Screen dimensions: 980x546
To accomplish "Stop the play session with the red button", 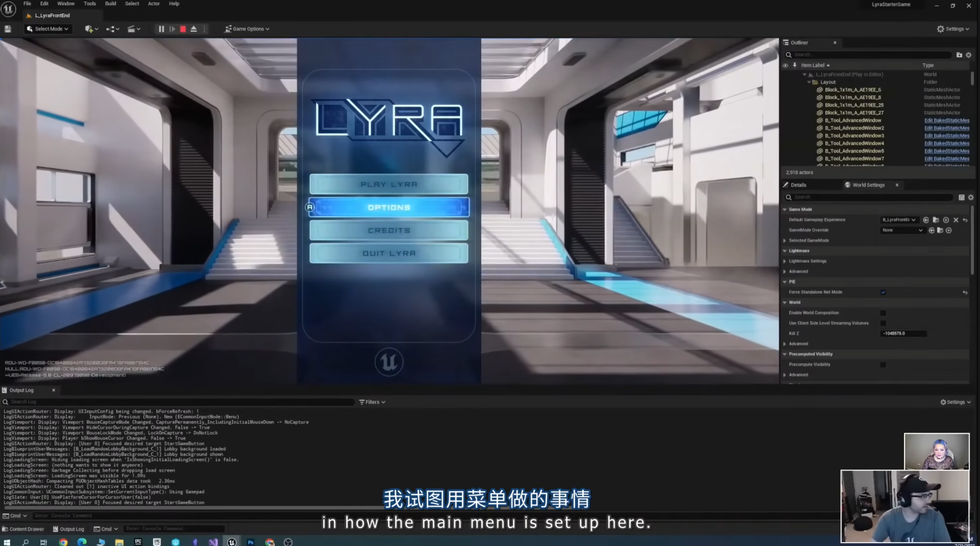I will [x=183, y=29].
